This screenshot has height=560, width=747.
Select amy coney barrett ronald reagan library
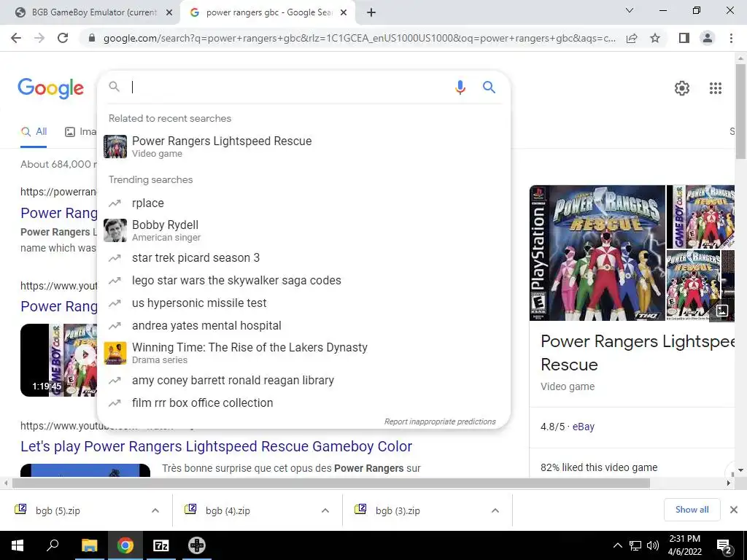click(x=303, y=380)
